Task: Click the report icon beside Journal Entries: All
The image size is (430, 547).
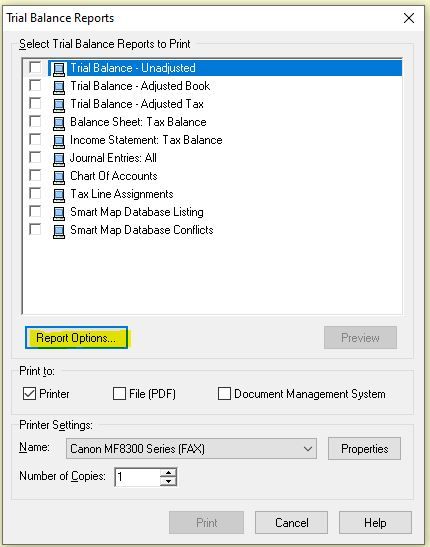Action: coord(59,159)
